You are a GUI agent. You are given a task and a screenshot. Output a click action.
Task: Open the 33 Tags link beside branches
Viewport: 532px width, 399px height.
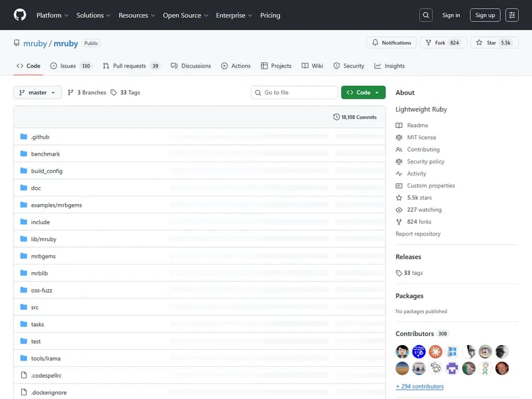coord(125,92)
